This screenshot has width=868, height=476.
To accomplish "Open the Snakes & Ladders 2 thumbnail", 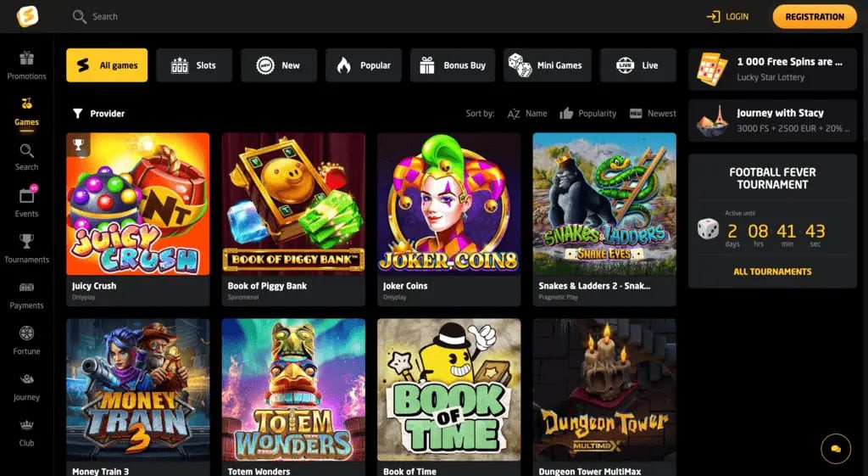I will tap(604, 204).
